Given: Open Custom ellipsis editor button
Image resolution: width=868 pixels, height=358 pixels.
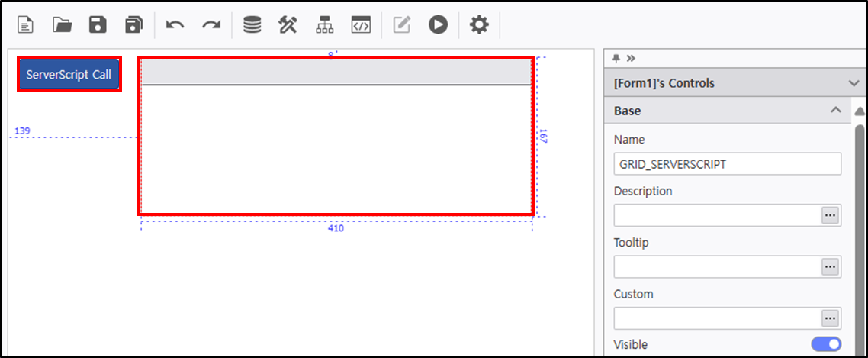Looking at the screenshot, I should [829, 318].
